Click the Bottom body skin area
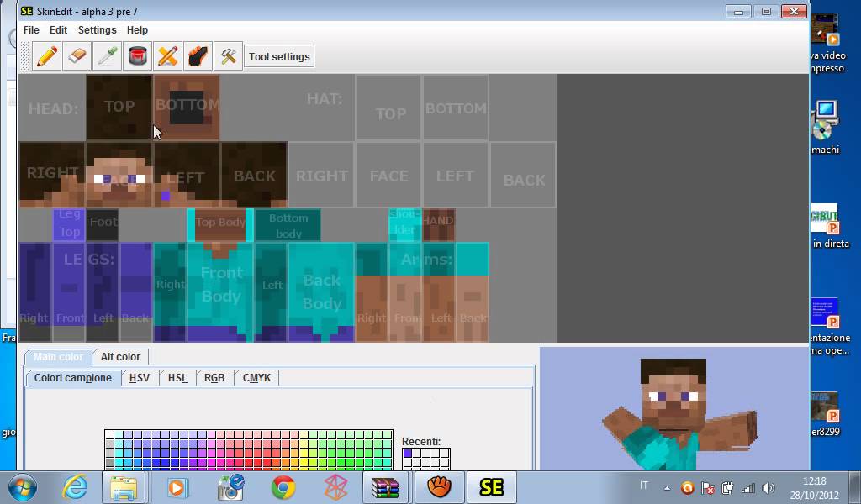 tap(288, 225)
